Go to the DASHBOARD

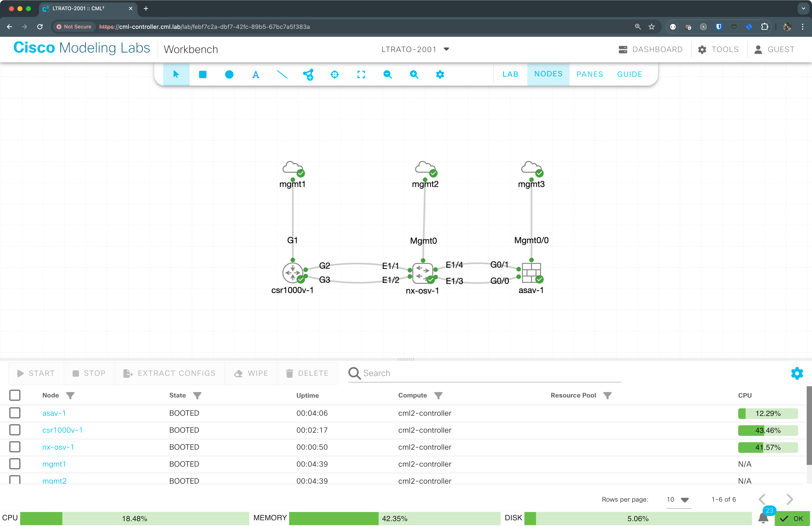click(x=651, y=49)
